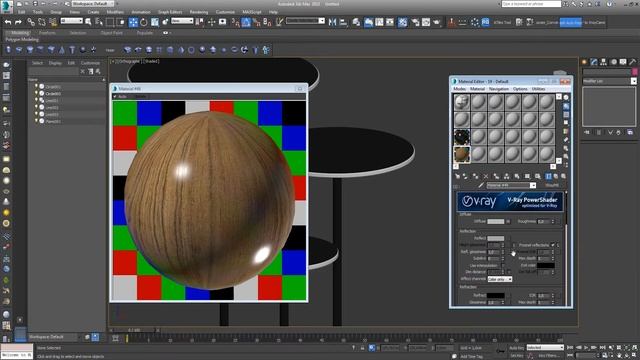Image resolution: width=640 pixels, height=360 pixels.
Task: Click the Play animation button
Action: point(587,348)
